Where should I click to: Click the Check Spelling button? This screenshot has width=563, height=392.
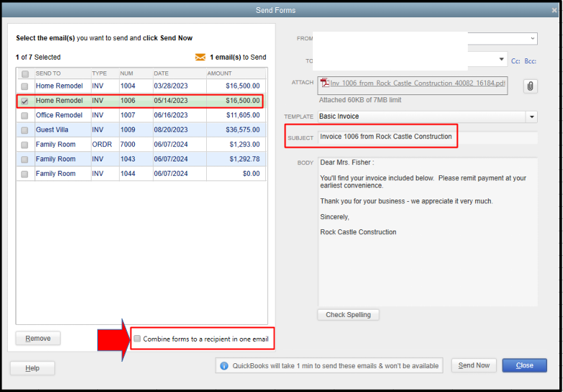pos(348,315)
